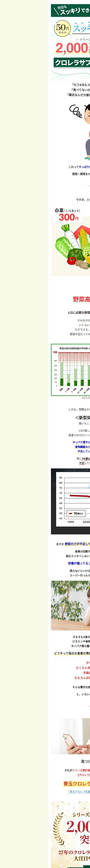Click the 野菜の世代別摂取量の平均値 bar chart

coord(71,370)
